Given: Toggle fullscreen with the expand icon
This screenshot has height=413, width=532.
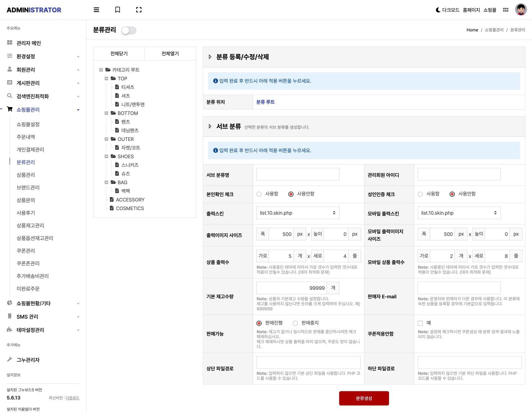Looking at the screenshot, I should pyautogui.click(x=139, y=10).
